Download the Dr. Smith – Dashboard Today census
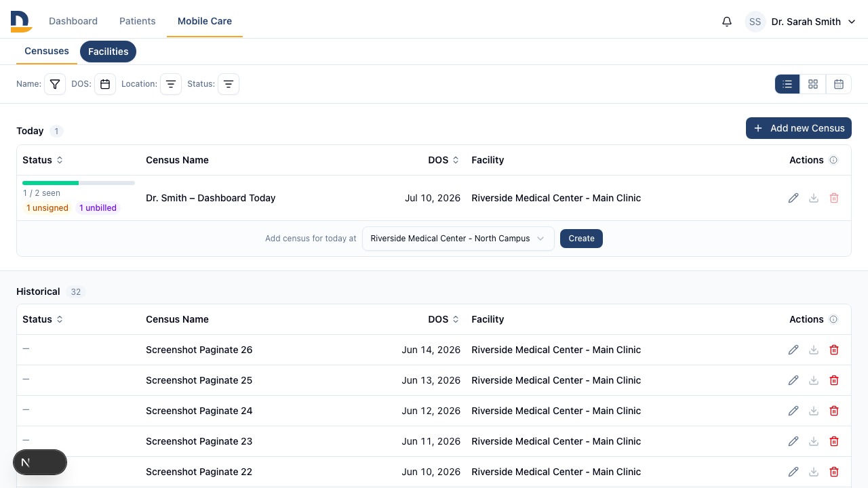The height and width of the screenshot is (488, 868). click(814, 198)
